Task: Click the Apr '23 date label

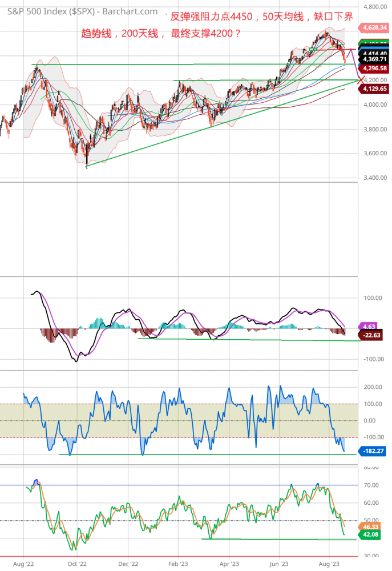Action: [x=229, y=564]
